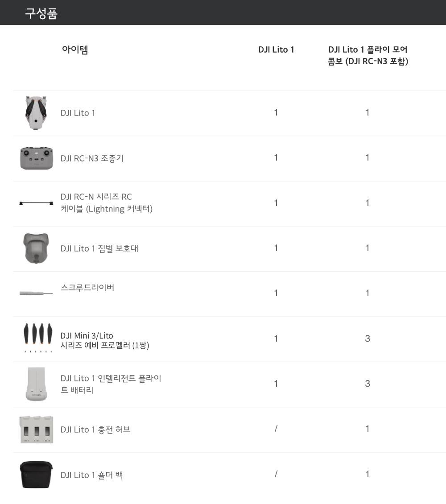Click the black shoulder bag image
Screen dimensions: 446x504
click(36, 475)
